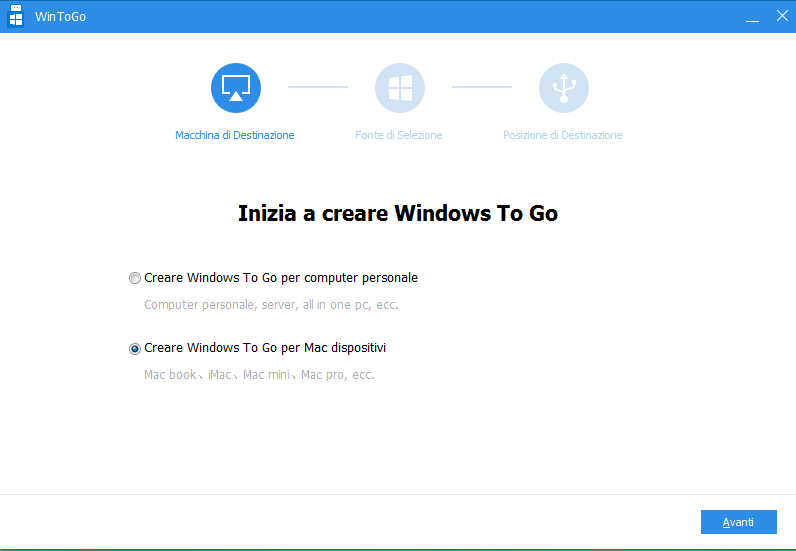The width and height of the screenshot is (796, 551).
Task: Close the WinToGo window
Action: (782, 16)
